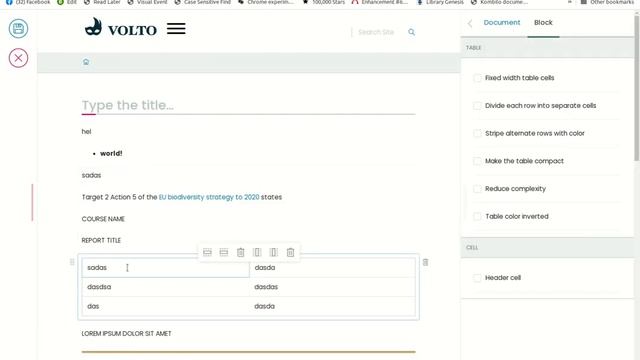Toggle Divide each row into separate cells
This screenshot has height=360, width=640.
[x=477, y=106]
